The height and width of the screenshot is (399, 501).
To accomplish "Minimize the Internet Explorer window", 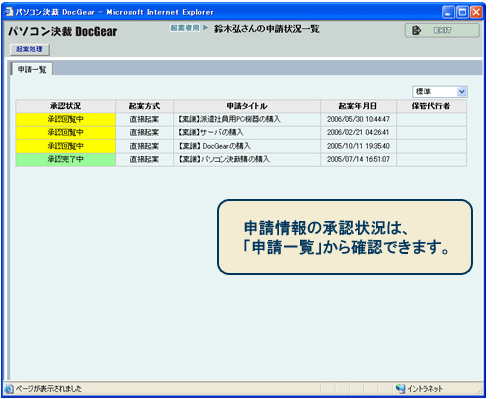I will tap(448, 12).
